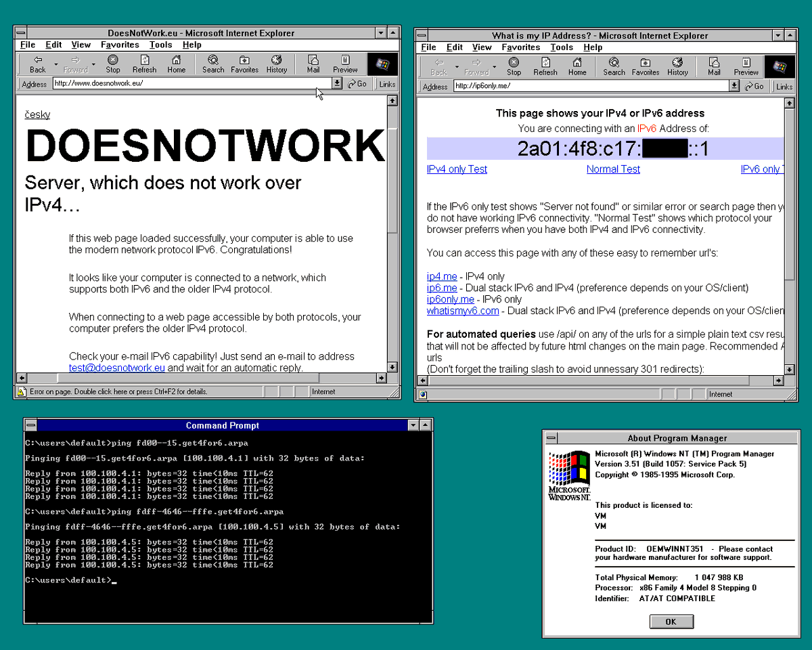Open Search in the ip6only.me browser toolbar
This screenshot has width=812, height=650.
click(x=614, y=66)
